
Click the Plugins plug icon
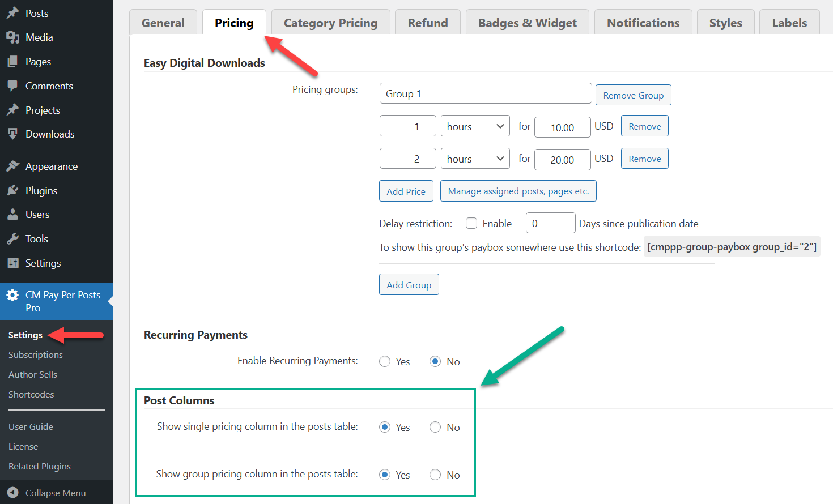(13, 191)
